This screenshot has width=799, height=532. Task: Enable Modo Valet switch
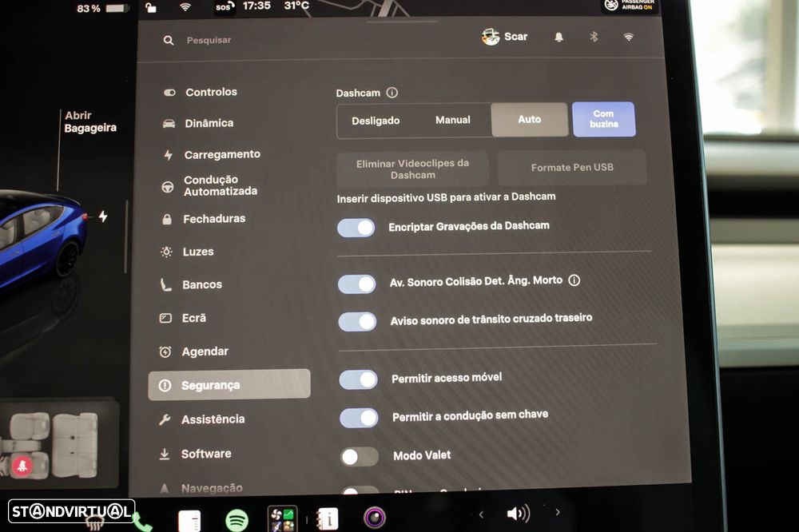[360, 457]
